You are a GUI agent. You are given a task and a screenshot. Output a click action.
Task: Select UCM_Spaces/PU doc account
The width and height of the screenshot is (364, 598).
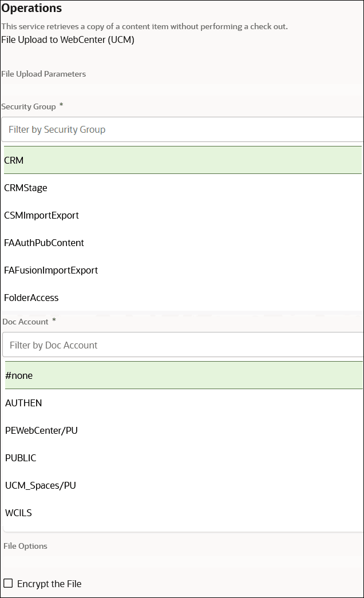(182, 485)
